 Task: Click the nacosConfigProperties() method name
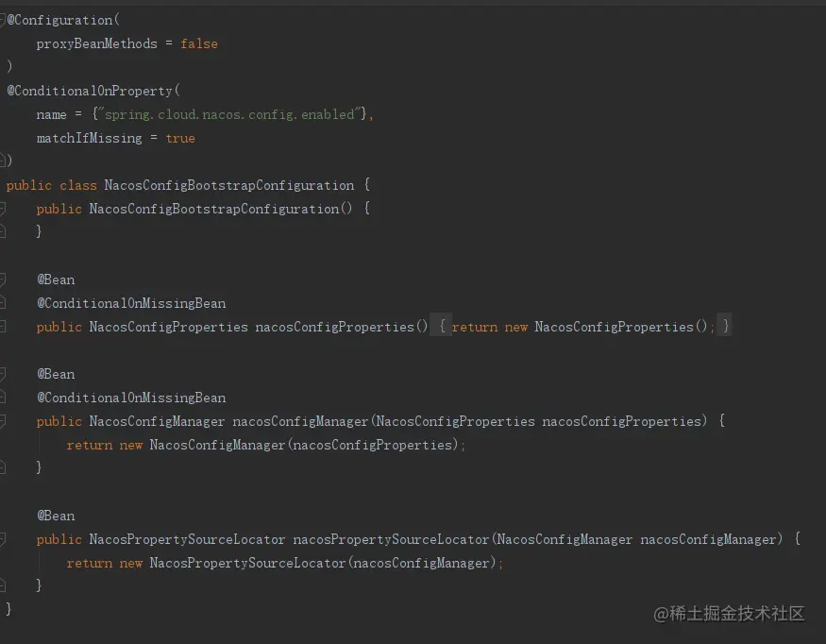point(334,327)
